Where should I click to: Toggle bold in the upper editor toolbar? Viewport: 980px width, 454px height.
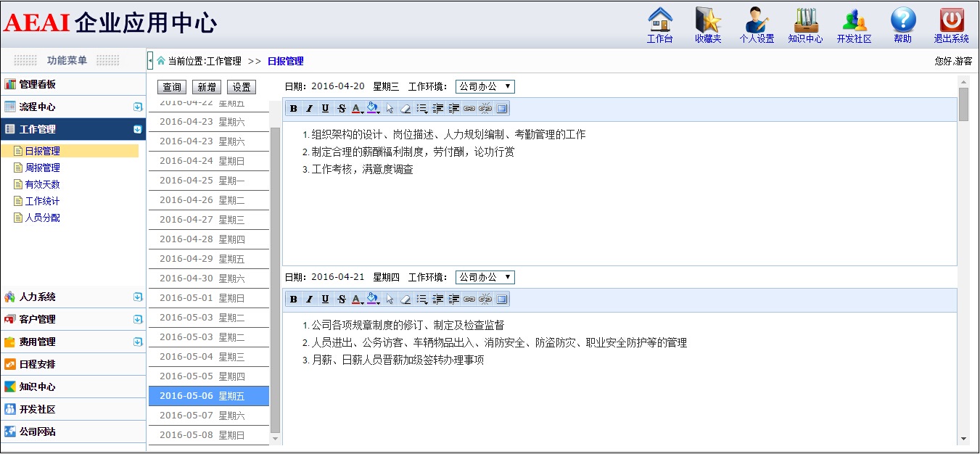[294, 109]
